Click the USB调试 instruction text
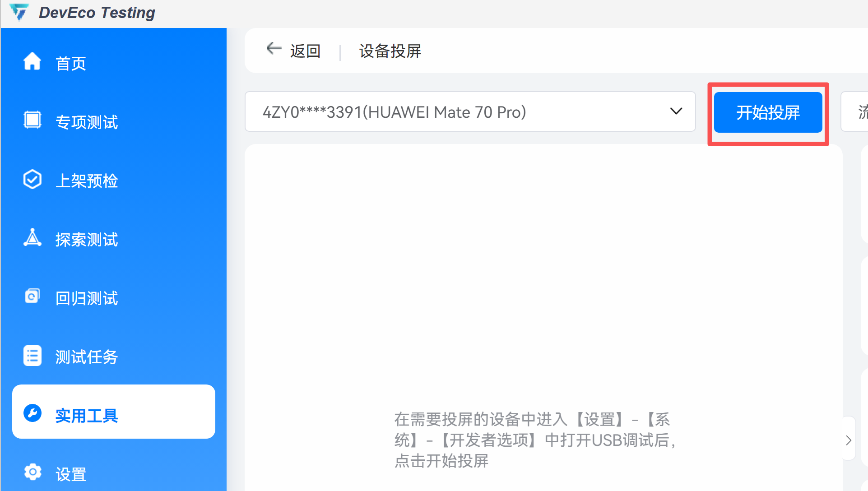868x491 pixels. (x=534, y=440)
